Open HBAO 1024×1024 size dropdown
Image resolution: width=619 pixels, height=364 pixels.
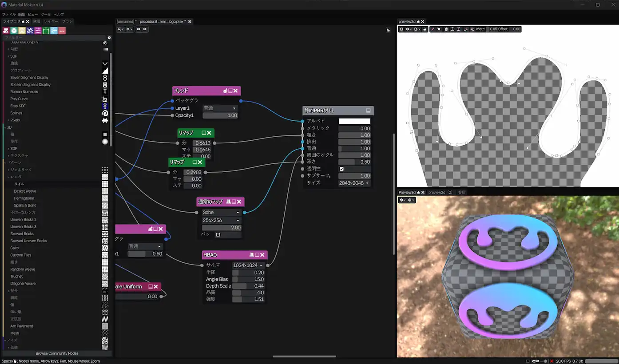click(x=248, y=265)
